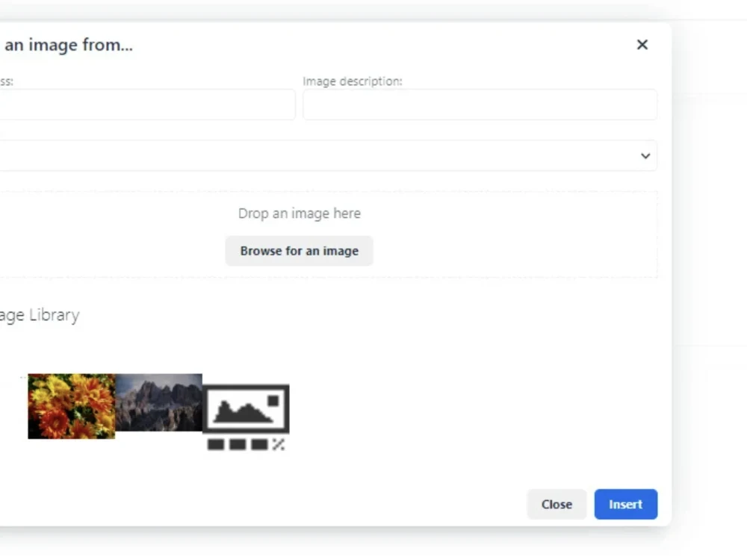Select the orange flowers thumbnail
This screenshot has width=747, height=560.
[72, 406]
